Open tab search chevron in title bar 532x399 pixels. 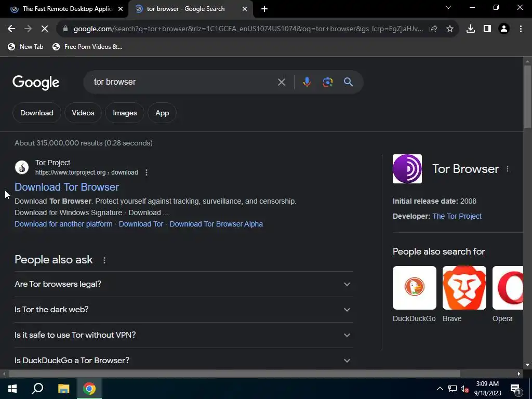click(448, 7)
